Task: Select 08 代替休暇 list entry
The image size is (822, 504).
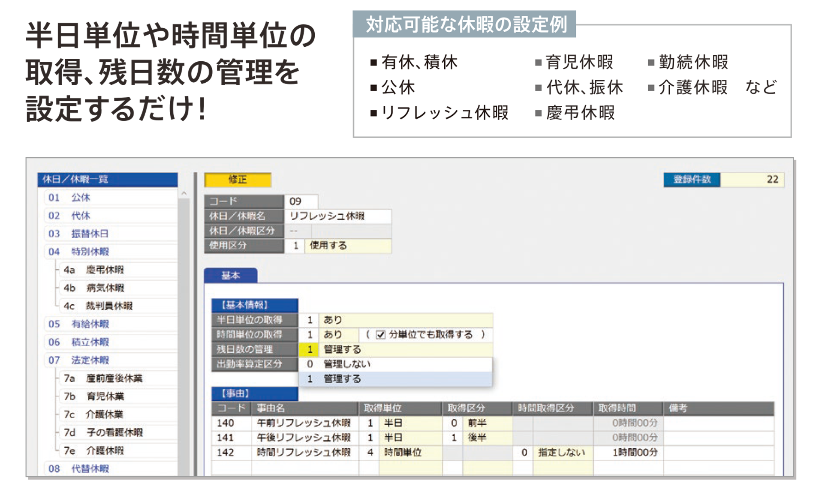Action: point(110,468)
